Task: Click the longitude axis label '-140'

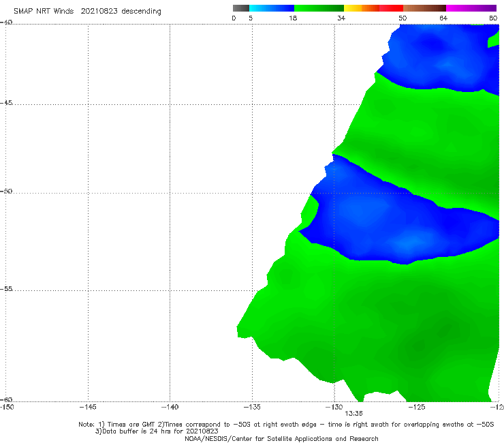Action: (170, 407)
